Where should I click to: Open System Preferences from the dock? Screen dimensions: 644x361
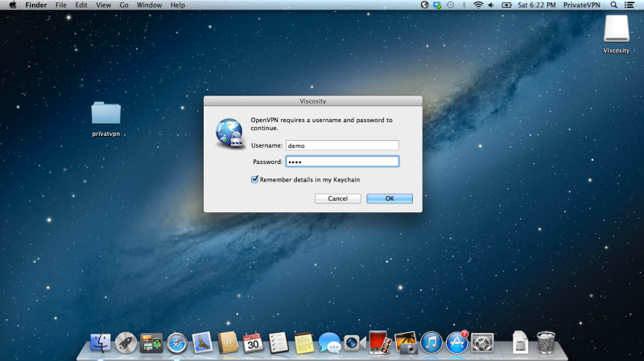[482, 343]
